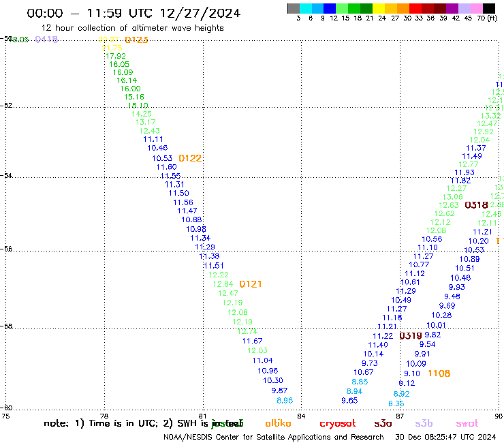
Task: Click the 'swot' satellite legend name
Action: click(x=467, y=423)
